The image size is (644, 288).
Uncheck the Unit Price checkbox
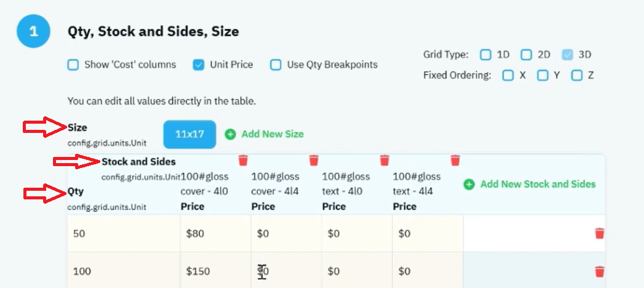199,65
